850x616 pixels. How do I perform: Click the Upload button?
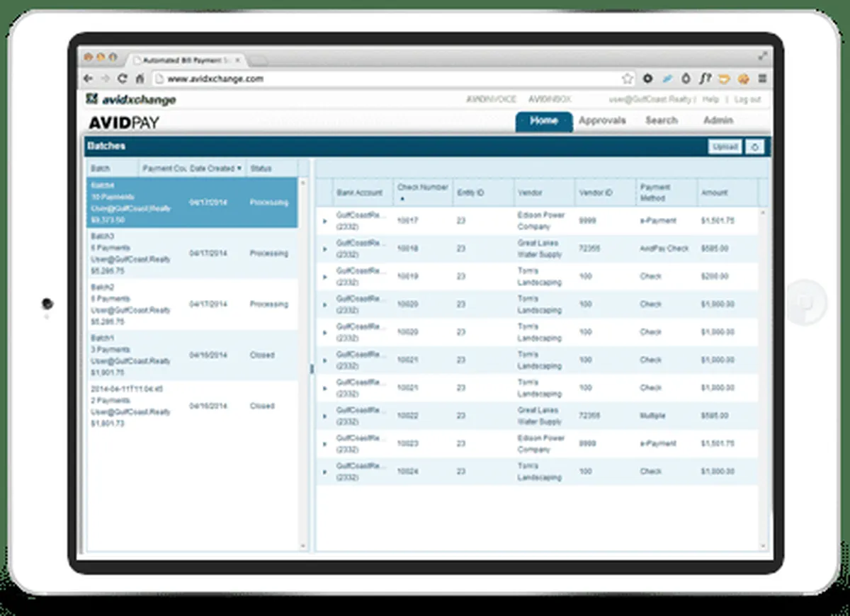click(725, 147)
